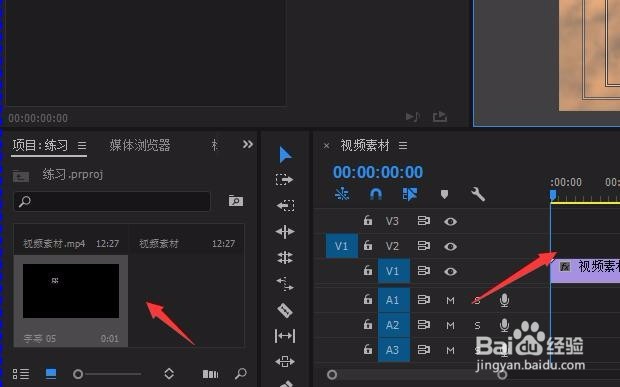The image size is (620, 387).
Task: Toggle lock on track A2
Action: (368, 324)
